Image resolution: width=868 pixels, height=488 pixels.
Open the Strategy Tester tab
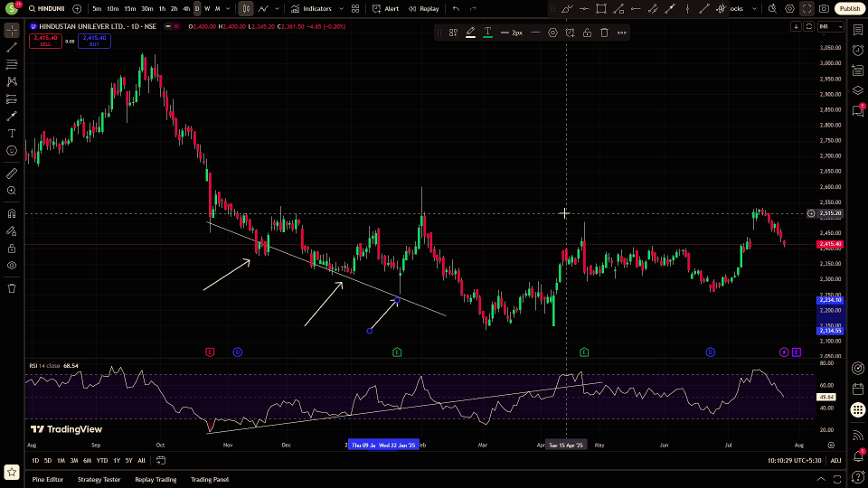(x=99, y=480)
